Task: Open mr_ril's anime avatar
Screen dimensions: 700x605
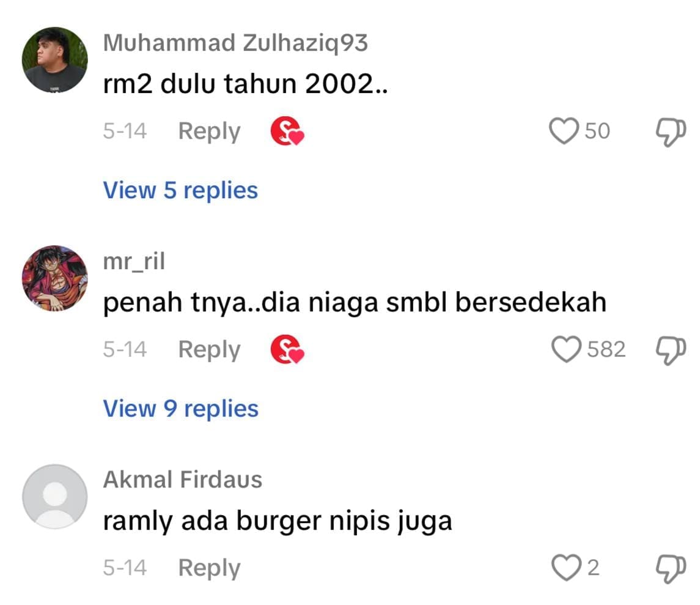Action: coord(55,278)
